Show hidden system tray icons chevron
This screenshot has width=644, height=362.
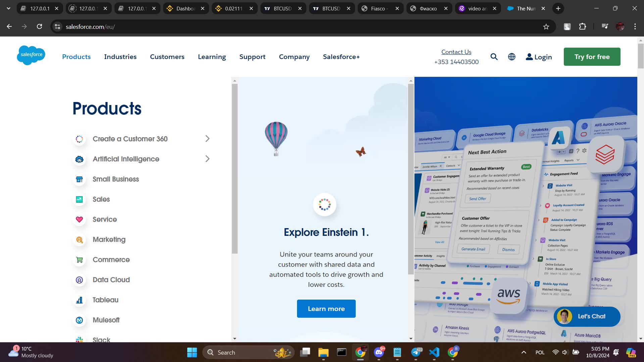(x=524, y=352)
